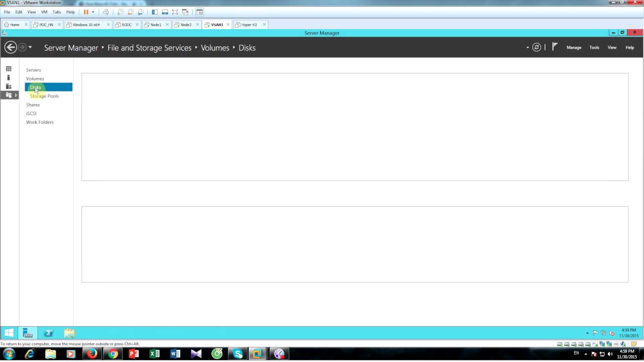Image resolution: width=644 pixels, height=362 pixels.
Task: Switch to the PDC_HN tab
Action: coord(46,24)
